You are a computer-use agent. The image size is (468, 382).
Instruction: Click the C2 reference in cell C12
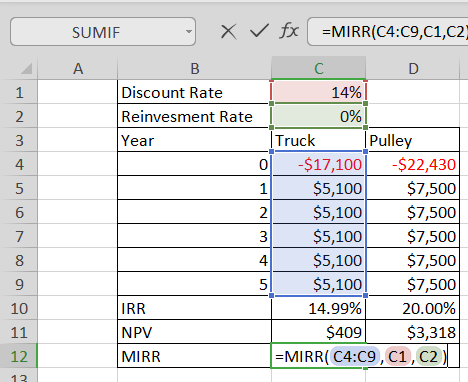[429, 357]
